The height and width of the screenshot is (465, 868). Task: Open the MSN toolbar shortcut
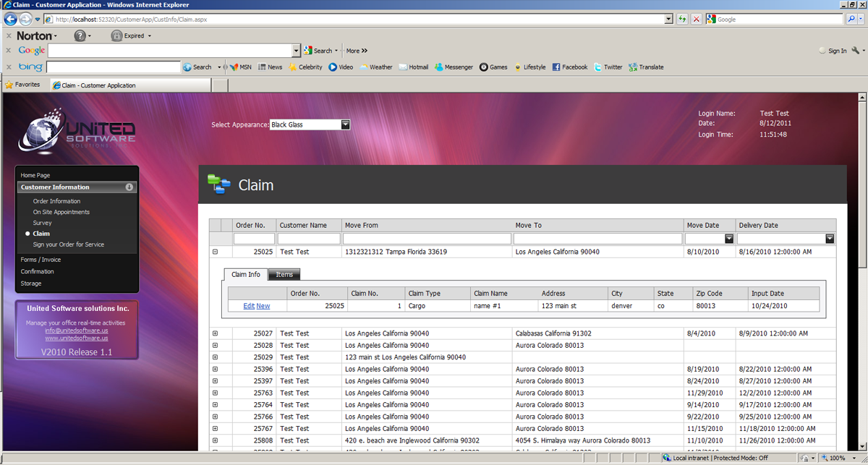click(240, 67)
